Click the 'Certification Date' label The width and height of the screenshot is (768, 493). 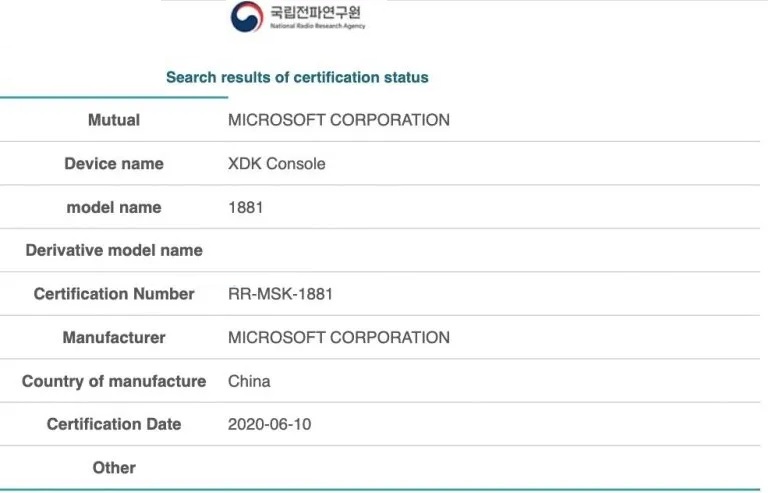pos(114,424)
